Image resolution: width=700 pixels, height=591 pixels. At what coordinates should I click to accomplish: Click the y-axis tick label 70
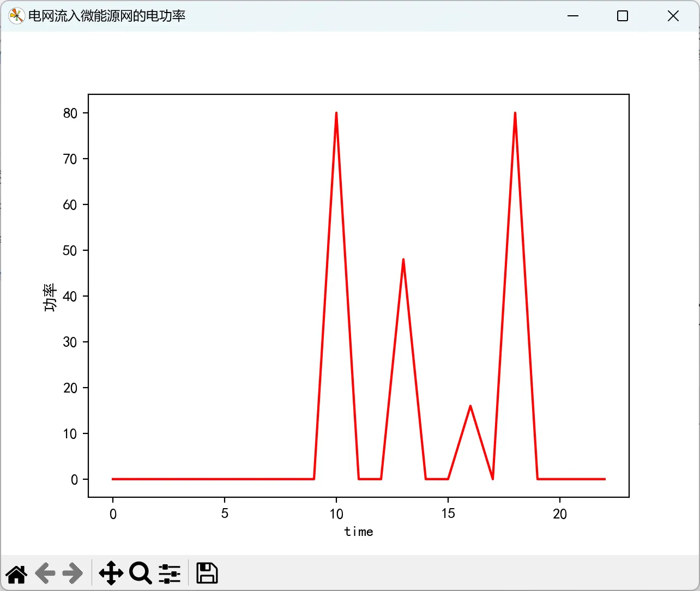(x=70, y=159)
